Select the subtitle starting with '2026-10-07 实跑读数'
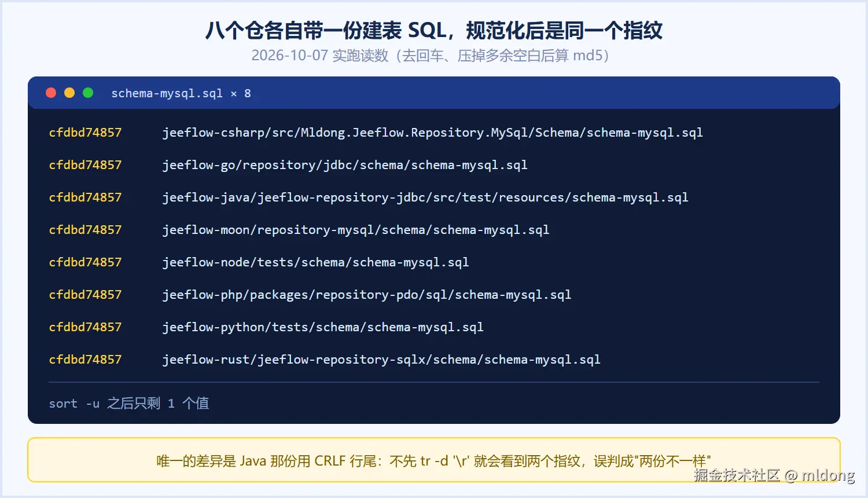Viewport: 868px width, 498px height. pos(430,56)
